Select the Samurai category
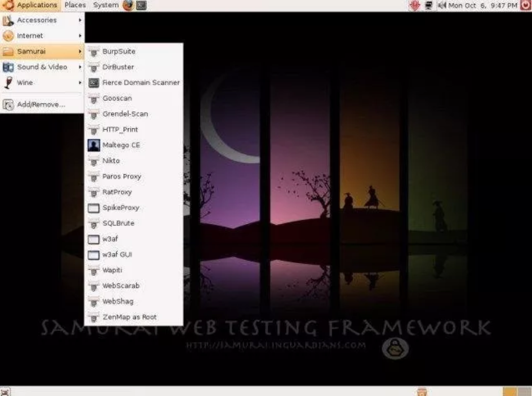The height and width of the screenshot is (396, 532). coord(42,51)
